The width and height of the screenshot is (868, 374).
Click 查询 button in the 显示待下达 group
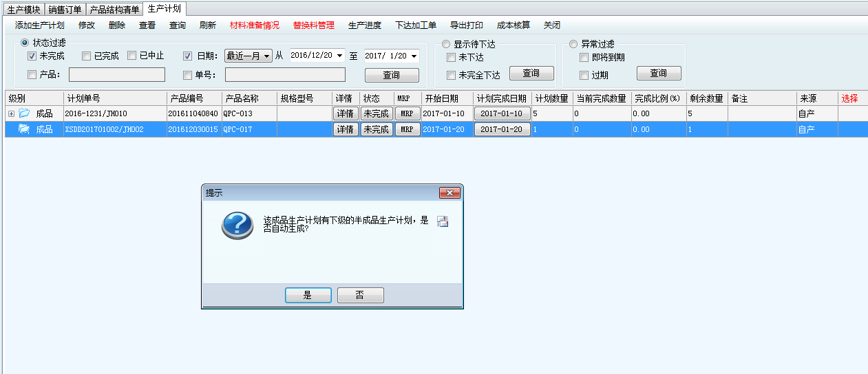pos(531,74)
